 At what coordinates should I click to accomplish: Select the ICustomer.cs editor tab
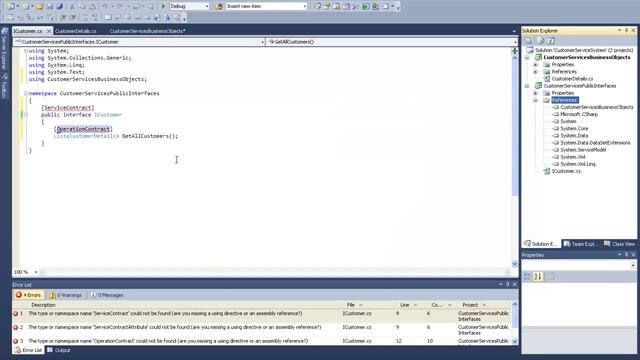[28, 31]
